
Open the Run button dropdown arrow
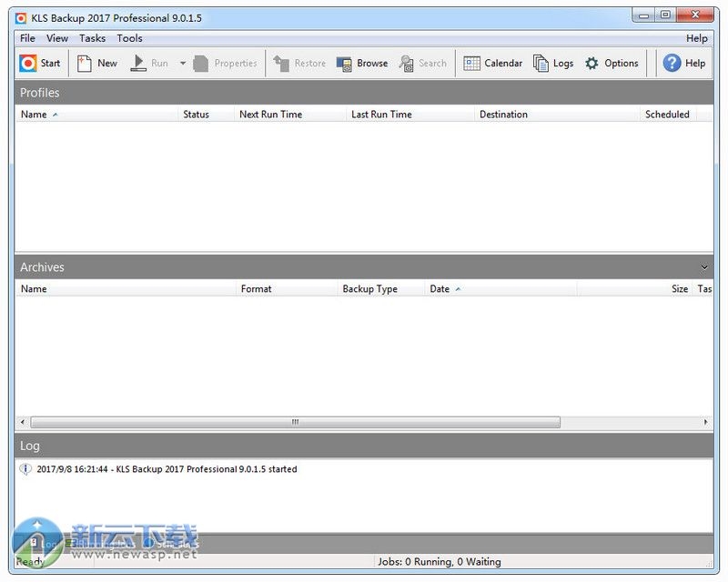(x=183, y=63)
